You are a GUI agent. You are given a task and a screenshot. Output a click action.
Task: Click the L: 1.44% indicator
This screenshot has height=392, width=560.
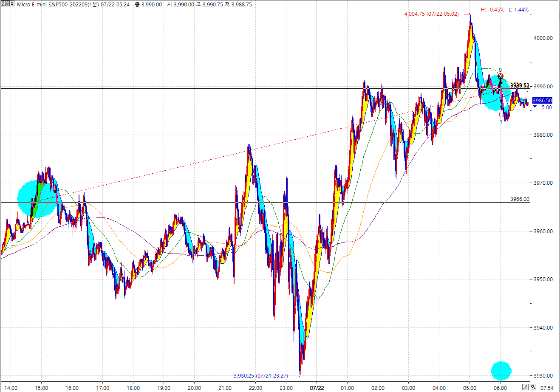pyautogui.click(x=518, y=9)
